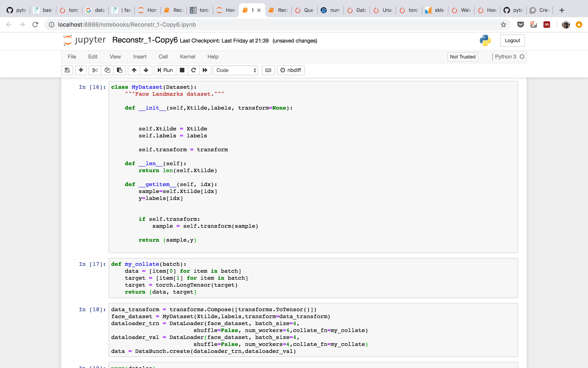Click the notebook title Reconstr_1-Copy6
The image size is (588, 368).
[x=145, y=40]
